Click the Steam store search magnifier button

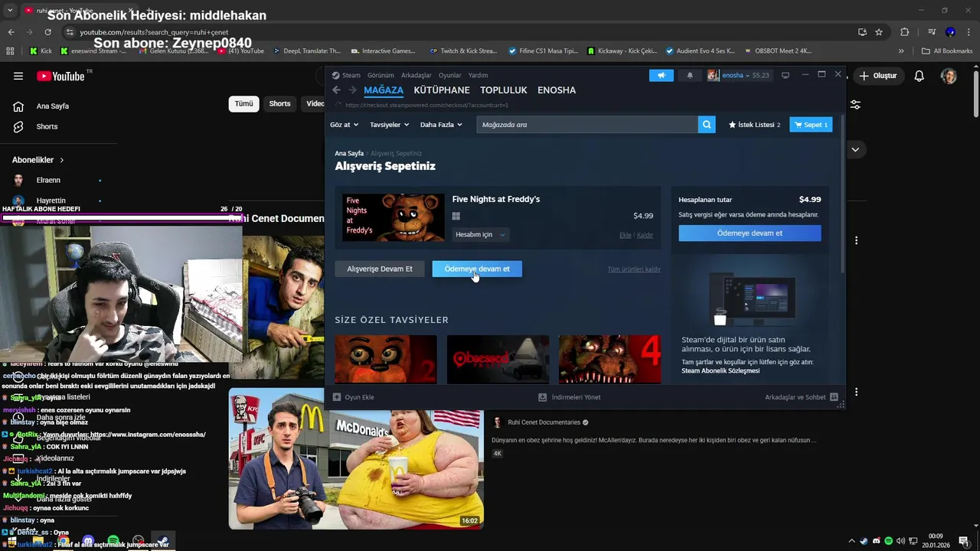tap(707, 125)
